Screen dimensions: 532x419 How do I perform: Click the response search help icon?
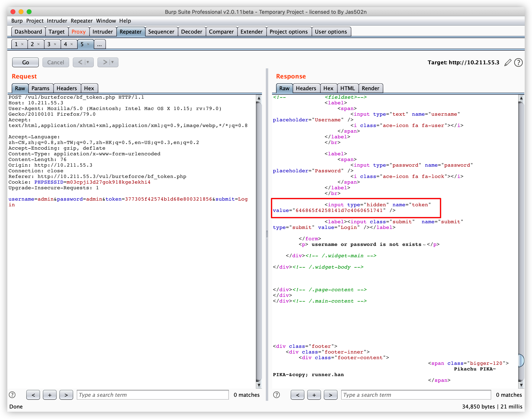tap(276, 395)
